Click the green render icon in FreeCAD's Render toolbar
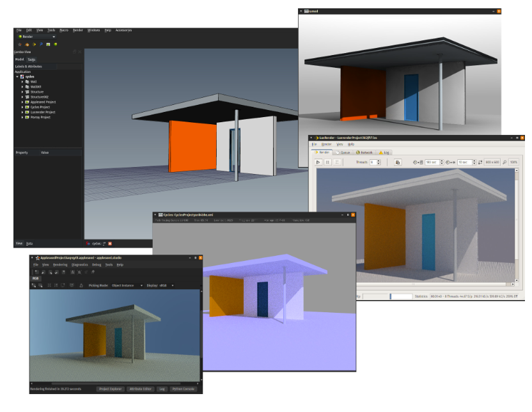 coord(55,44)
